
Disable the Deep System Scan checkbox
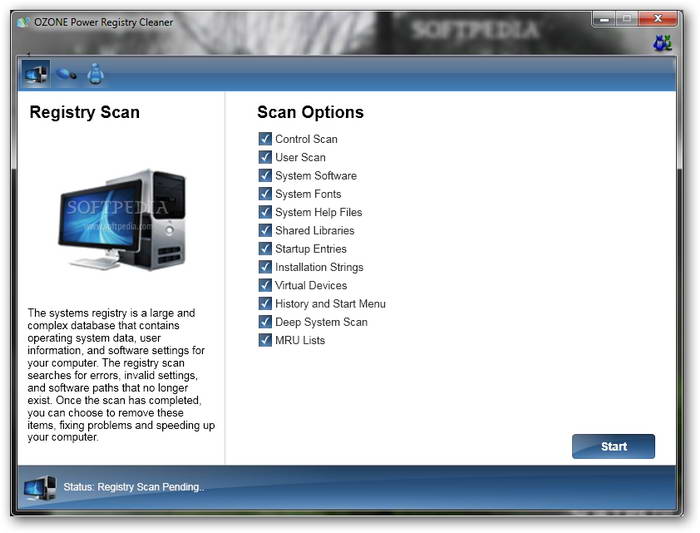pyautogui.click(x=265, y=322)
